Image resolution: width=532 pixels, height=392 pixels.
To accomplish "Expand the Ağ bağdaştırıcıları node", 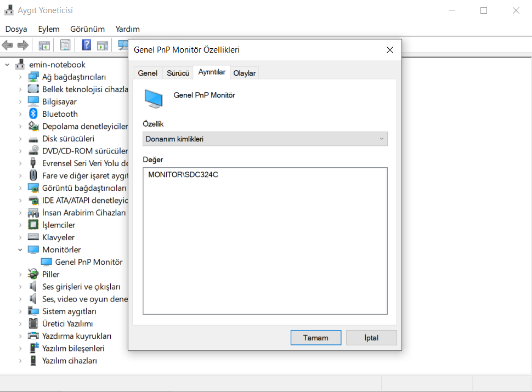I will (x=20, y=77).
